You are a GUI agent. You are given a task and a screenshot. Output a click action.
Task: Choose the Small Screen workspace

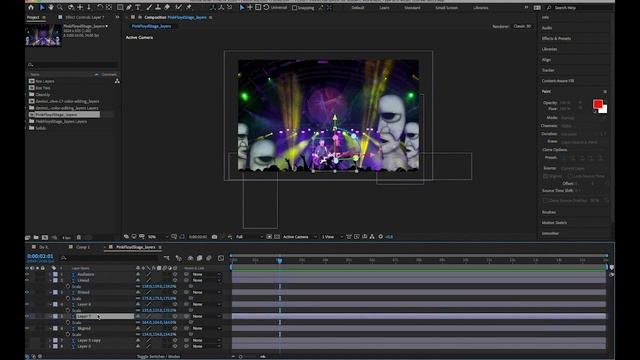tap(446, 8)
